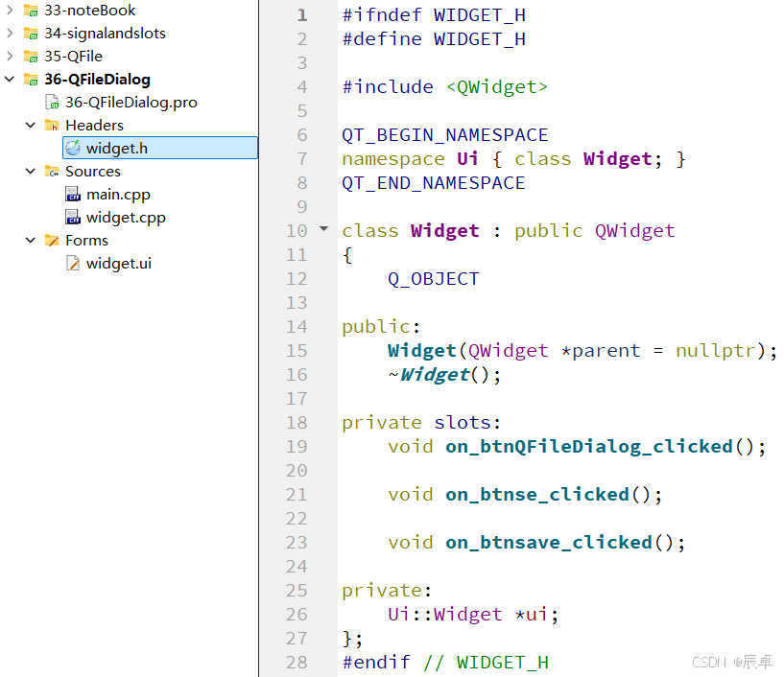
Task: Click the main.cpp file icon
Action: tap(73, 194)
